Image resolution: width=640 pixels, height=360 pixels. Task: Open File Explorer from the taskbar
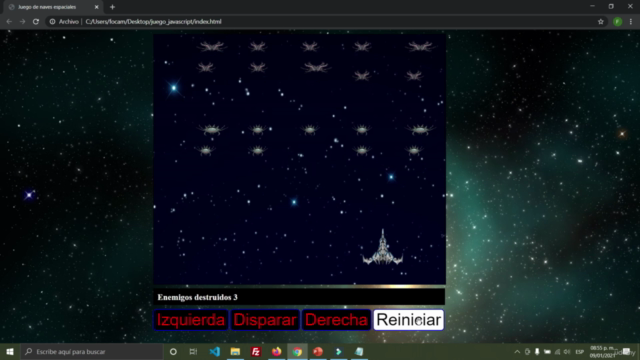coord(235,351)
